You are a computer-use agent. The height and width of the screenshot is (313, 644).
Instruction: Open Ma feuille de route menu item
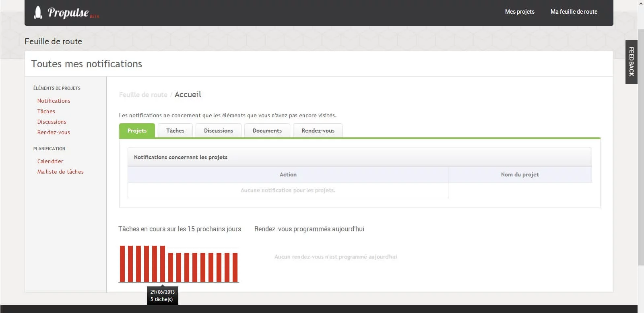tap(574, 12)
